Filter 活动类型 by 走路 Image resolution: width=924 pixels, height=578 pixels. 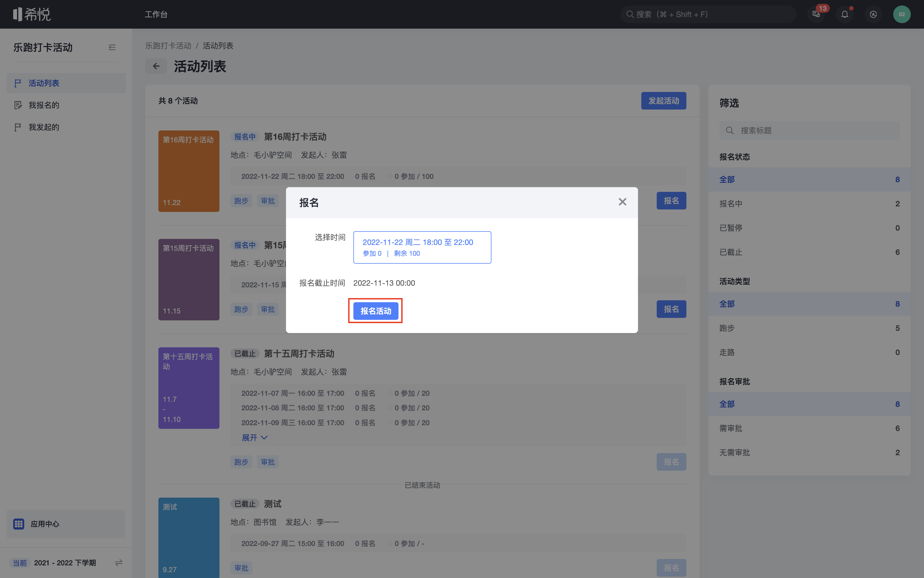coord(809,353)
